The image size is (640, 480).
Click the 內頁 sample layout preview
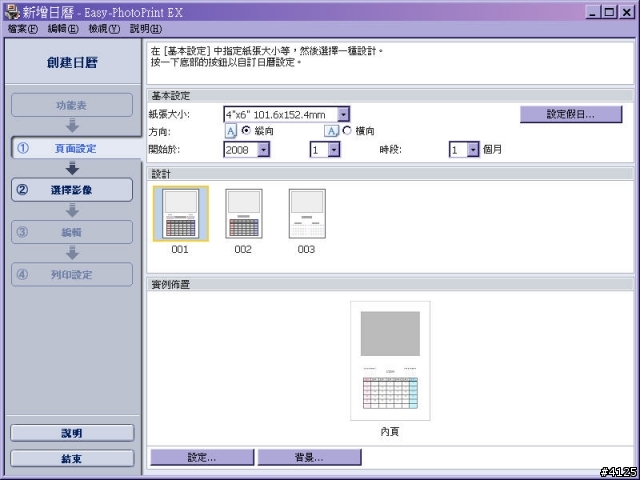coord(390,361)
